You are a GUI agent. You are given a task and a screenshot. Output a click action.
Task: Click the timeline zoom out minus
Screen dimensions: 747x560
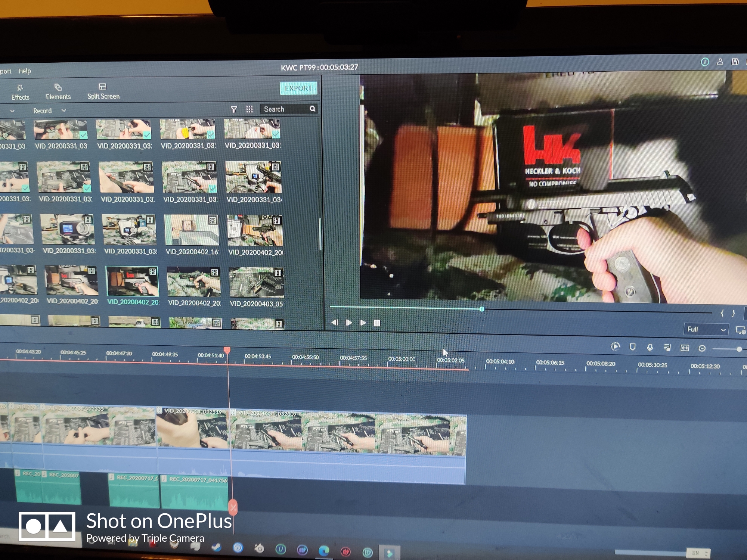click(x=702, y=348)
